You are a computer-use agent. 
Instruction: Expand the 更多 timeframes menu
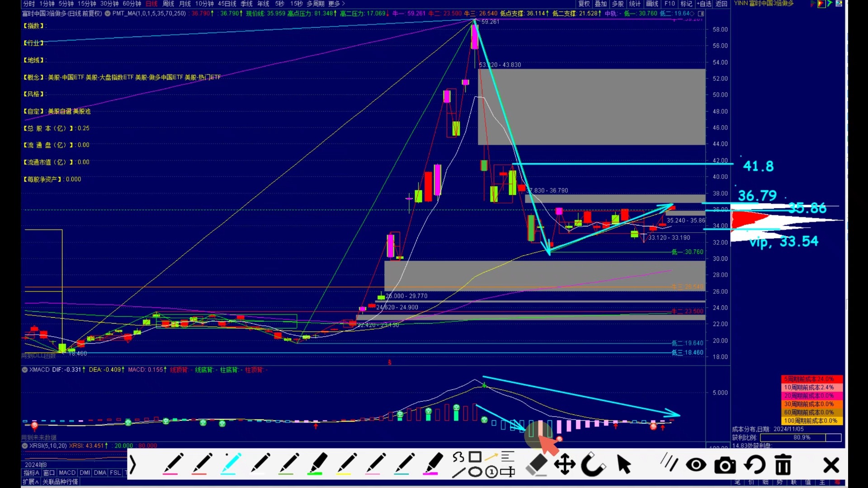336,4
